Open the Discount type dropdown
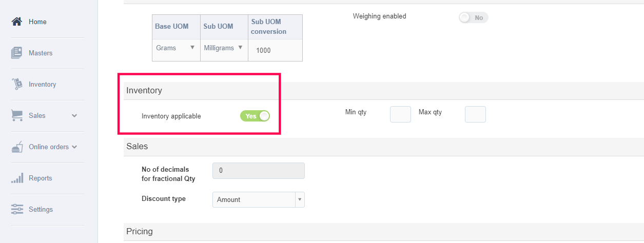 click(258, 199)
